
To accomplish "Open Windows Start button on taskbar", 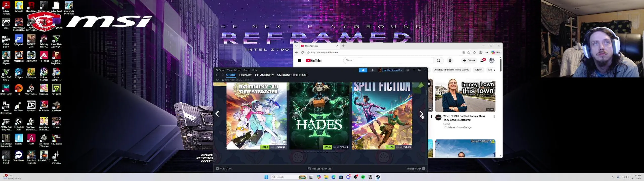I will point(266,177).
